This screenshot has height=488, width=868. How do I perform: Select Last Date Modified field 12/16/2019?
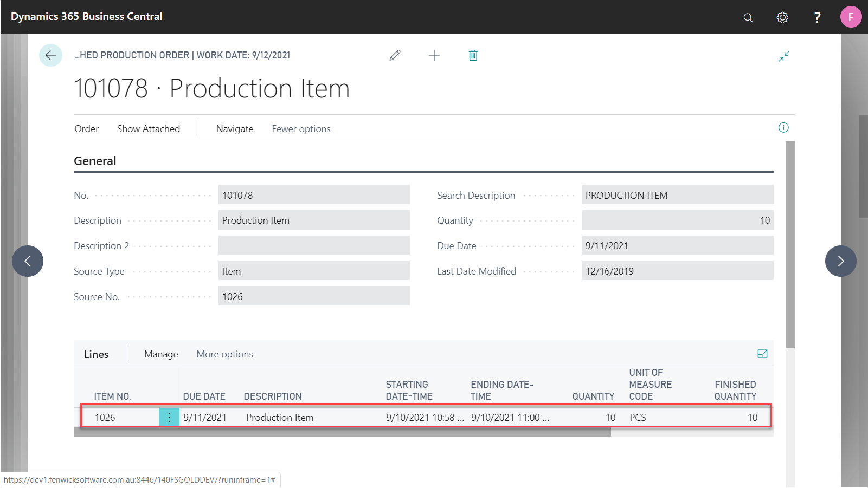point(678,271)
